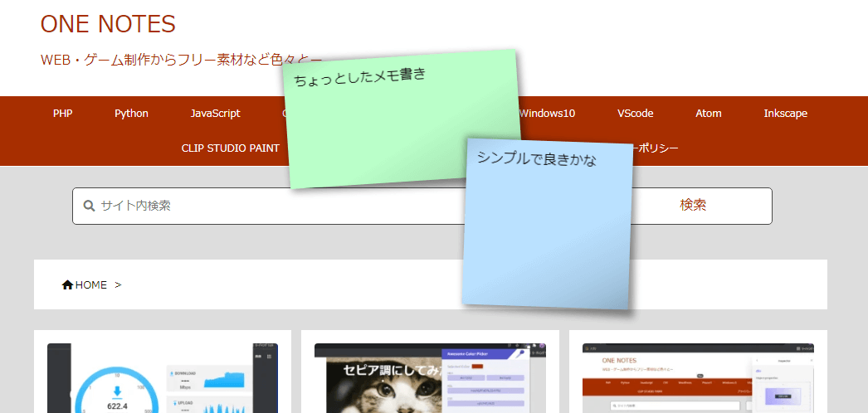Viewport: 868px width, 413px height.
Task: Select the blue シンプルで良きかな sticky note
Action: (x=548, y=224)
